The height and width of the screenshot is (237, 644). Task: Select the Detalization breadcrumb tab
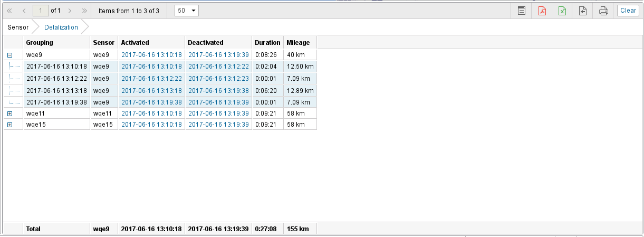coord(61,27)
